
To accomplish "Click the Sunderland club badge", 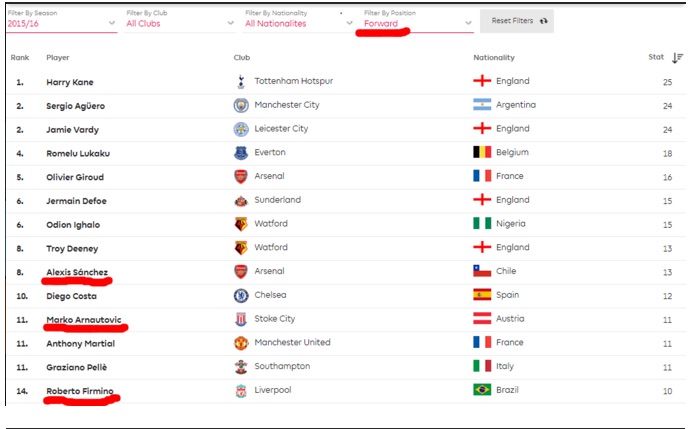I will (x=241, y=201).
